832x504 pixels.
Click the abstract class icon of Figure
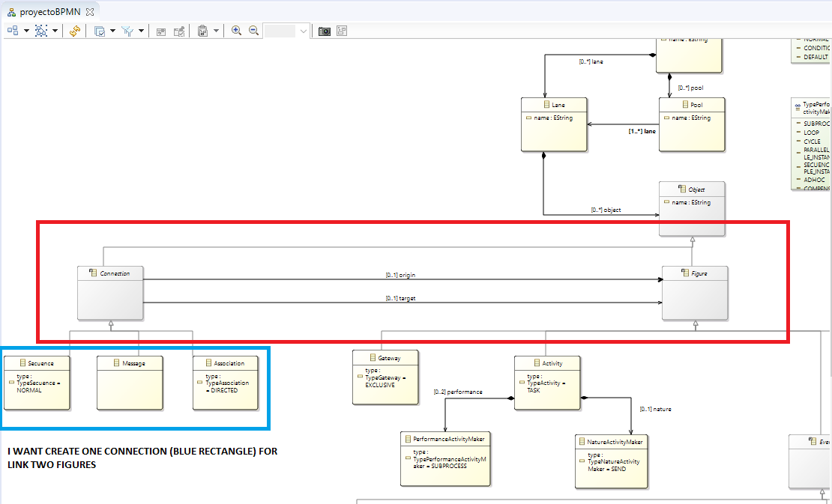686,273
